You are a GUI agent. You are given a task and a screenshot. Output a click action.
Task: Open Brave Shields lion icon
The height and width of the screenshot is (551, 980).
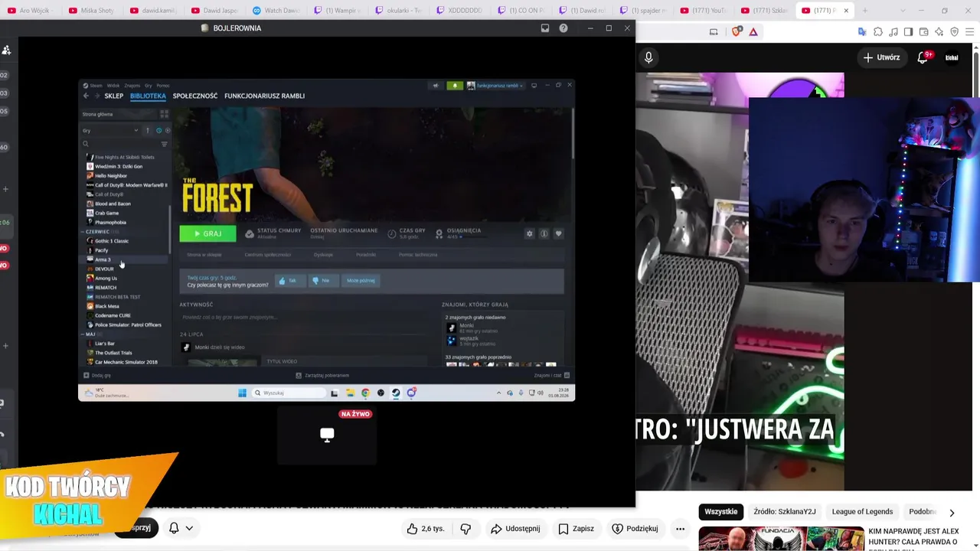point(737,31)
